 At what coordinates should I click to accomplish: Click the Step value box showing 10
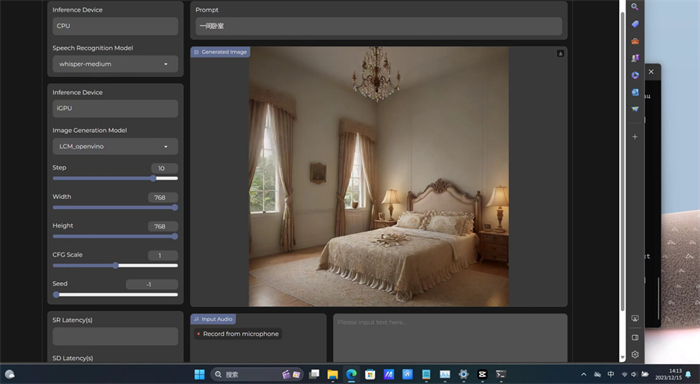(x=164, y=168)
